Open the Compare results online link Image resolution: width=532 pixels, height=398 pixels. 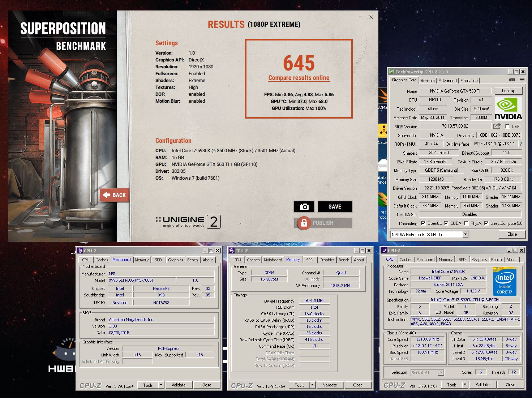coord(299,78)
